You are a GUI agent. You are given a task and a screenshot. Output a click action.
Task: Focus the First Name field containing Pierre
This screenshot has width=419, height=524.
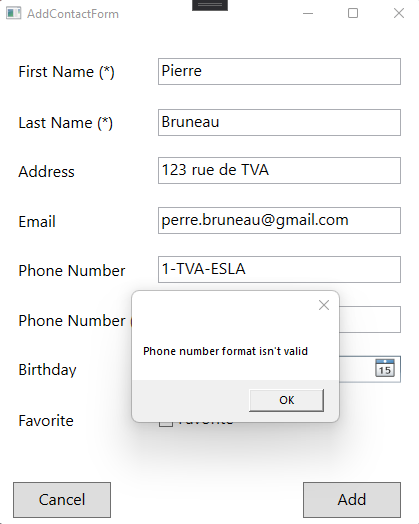[279, 72]
